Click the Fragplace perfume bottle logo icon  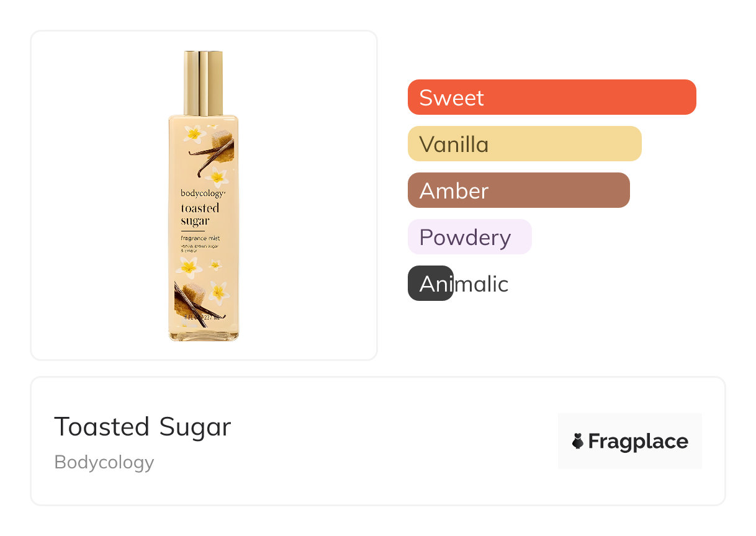(x=578, y=441)
